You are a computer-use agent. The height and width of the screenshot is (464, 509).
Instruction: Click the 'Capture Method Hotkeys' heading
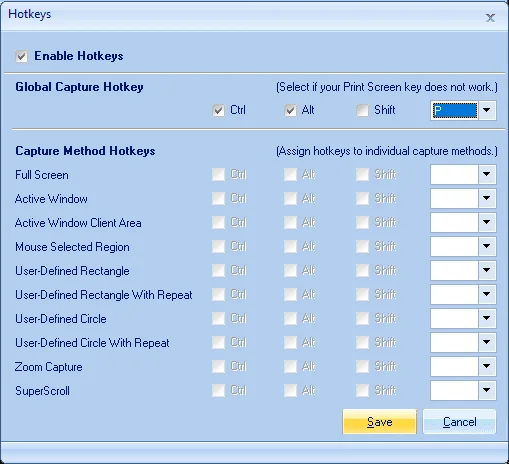(x=85, y=151)
